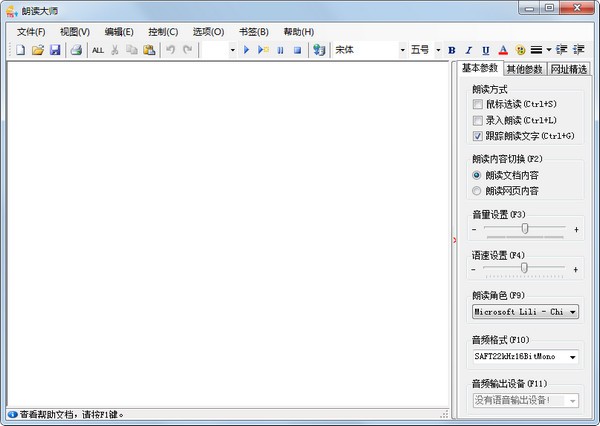Screen dimensions: 600x426
Task: Switch to the 基本参数 tab
Action: click(480, 68)
